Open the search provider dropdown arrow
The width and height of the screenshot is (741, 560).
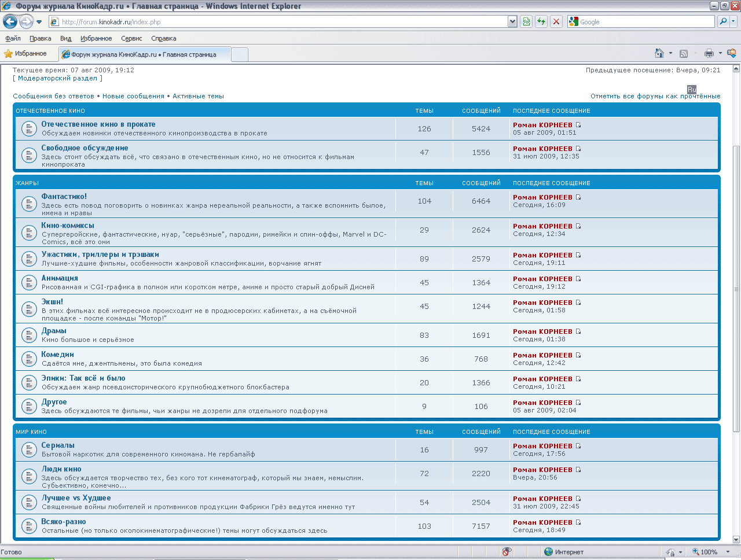[x=733, y=22]
